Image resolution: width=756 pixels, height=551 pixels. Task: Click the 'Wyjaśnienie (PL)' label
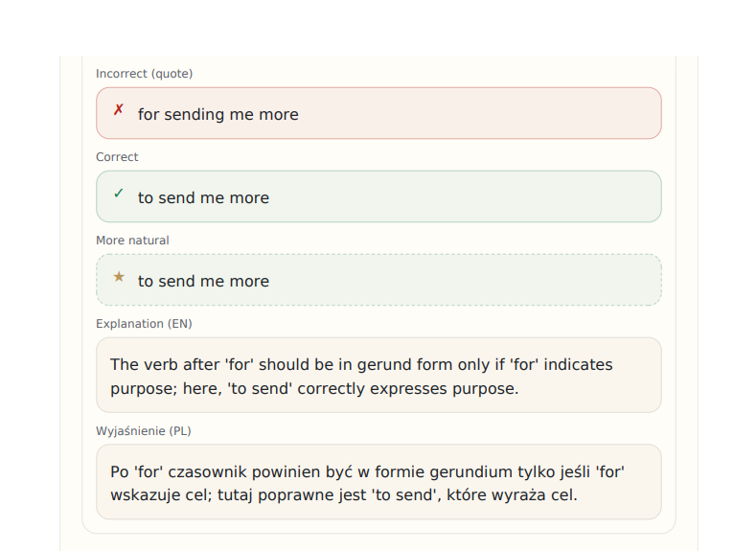click(143, 431)
